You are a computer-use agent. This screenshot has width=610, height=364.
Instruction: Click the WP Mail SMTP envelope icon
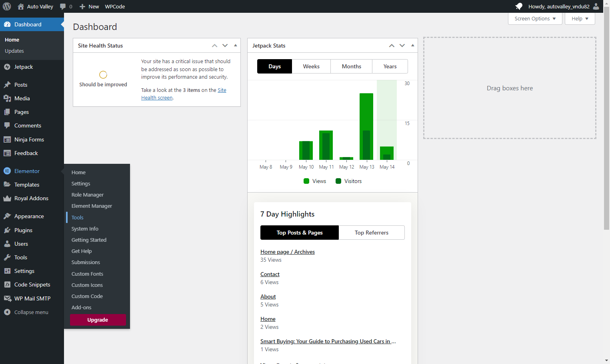[x=7, y=298]
